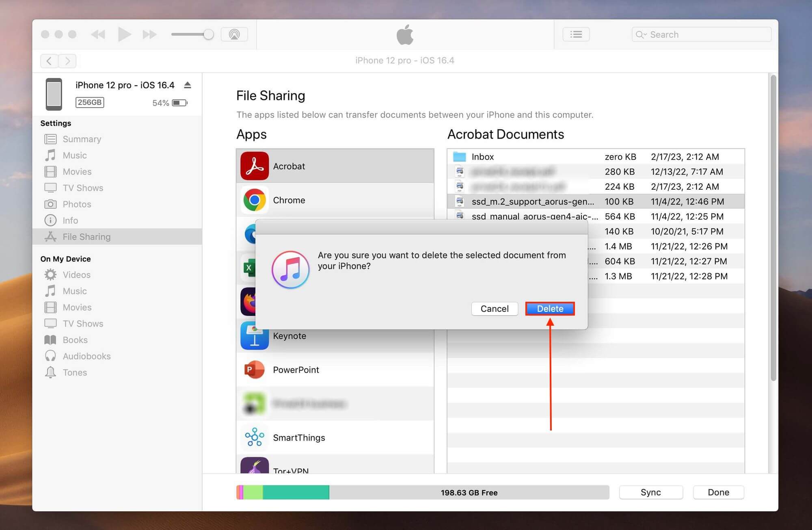Select the 280 KB blurred document
Screen dimensions: 812x530
pos(596,172)
